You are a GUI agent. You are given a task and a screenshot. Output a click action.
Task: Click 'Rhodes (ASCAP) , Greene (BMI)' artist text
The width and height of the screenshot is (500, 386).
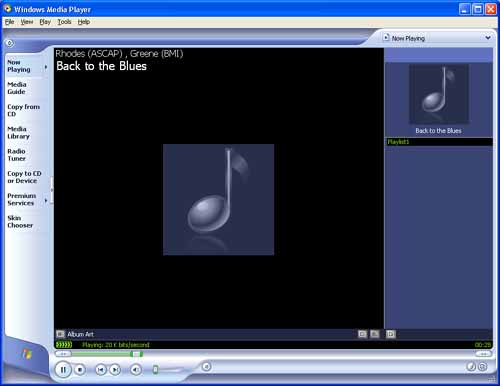tap(119, 54)
